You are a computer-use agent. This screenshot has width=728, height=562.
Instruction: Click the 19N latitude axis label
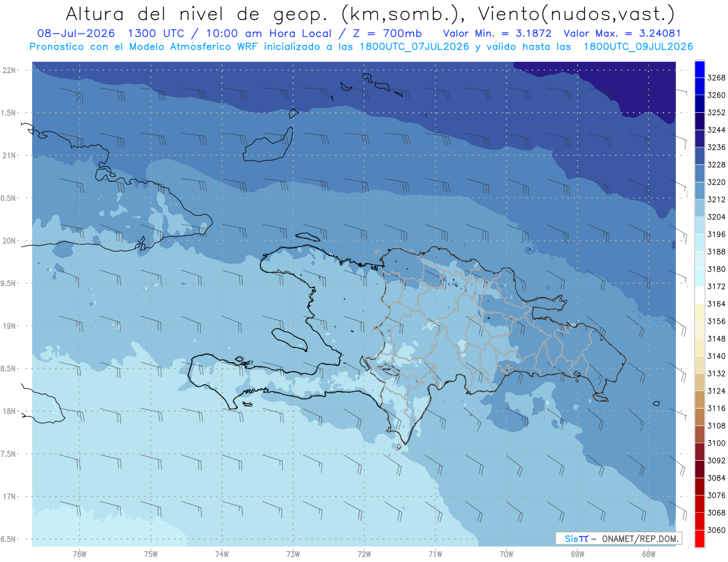point(9,326)
